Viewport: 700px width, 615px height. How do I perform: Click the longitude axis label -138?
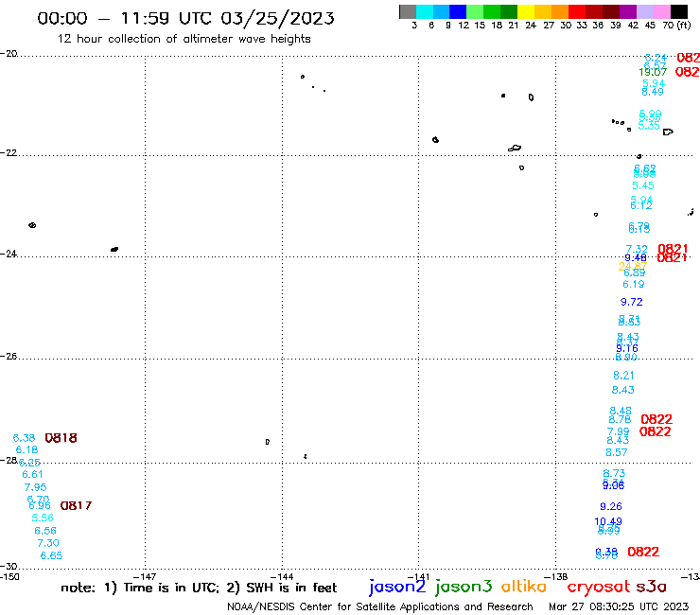coord(556,576)
